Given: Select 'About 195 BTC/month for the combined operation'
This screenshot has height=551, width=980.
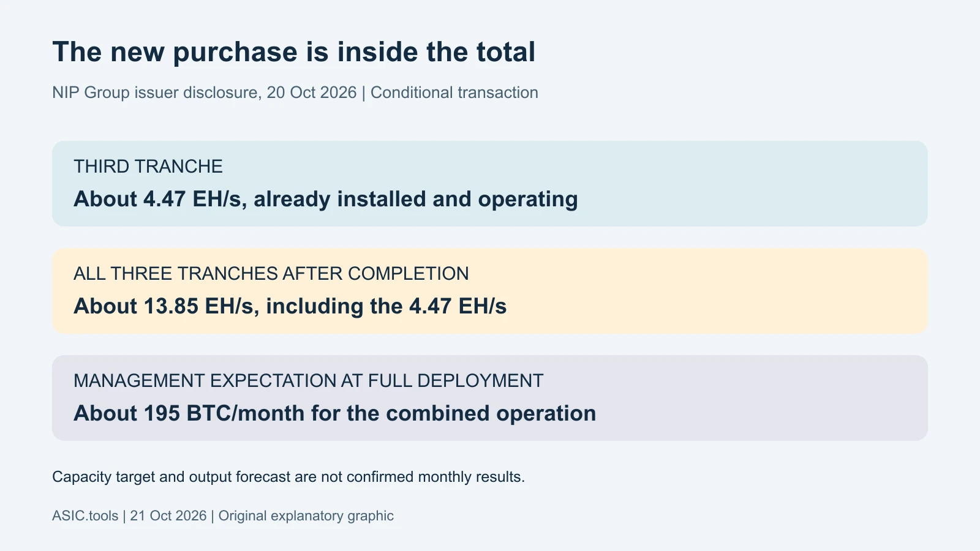Looking at the screenshot, I should (335, 413).
